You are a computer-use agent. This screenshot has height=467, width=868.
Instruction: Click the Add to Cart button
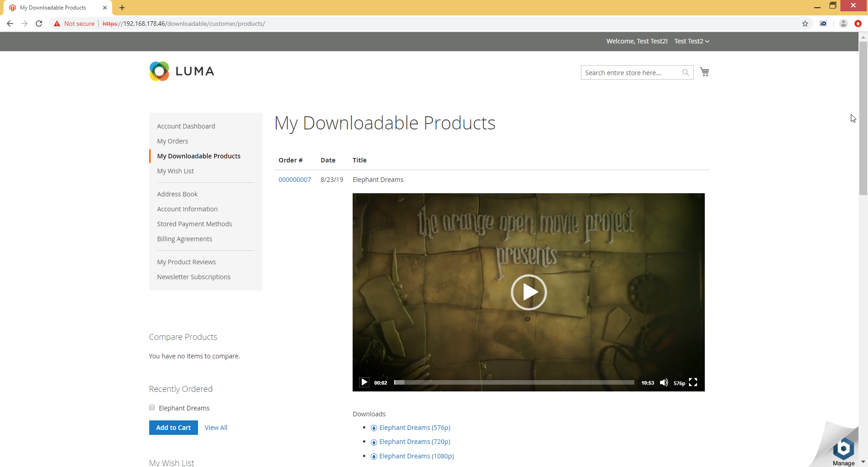tap(173, 428)
